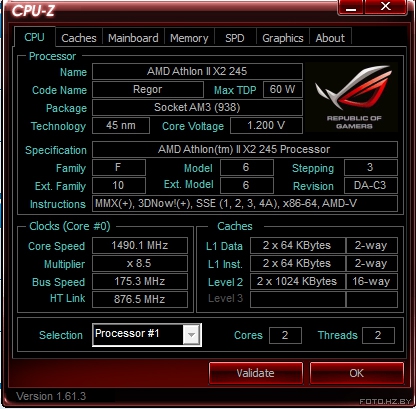Minimize the CPU-Z window
This screenshot has width=416, height=409.
pos(351,7)
